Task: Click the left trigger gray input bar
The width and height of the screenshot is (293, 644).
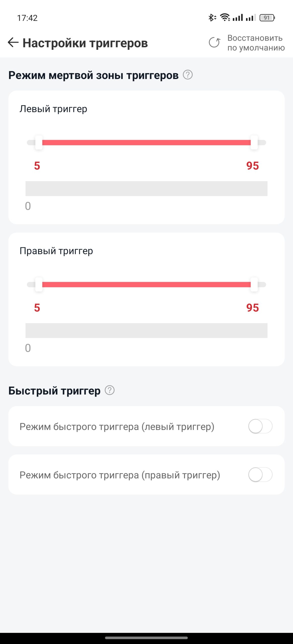Action: click(146, 188)
